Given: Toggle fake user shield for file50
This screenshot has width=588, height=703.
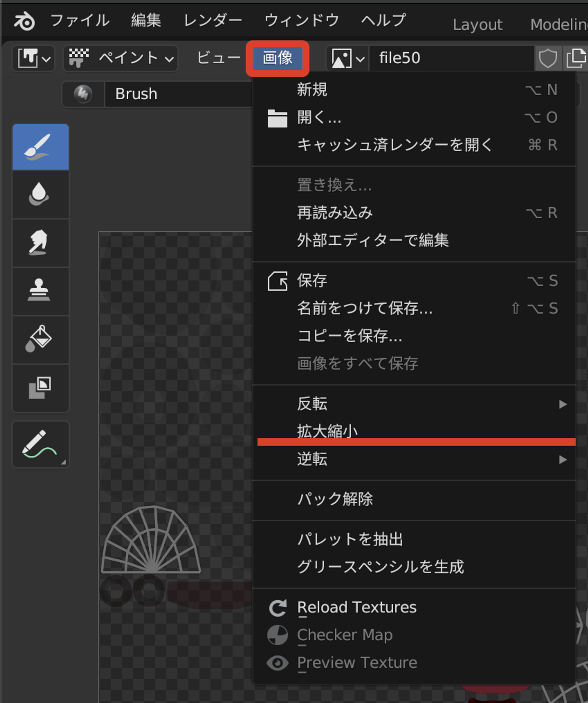Looking at the screenshot, I should 548,58.
